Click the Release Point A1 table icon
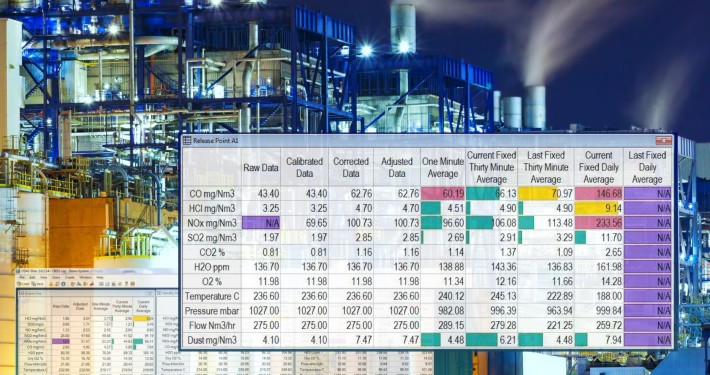The image size is (710, 375). pos(186,140)
